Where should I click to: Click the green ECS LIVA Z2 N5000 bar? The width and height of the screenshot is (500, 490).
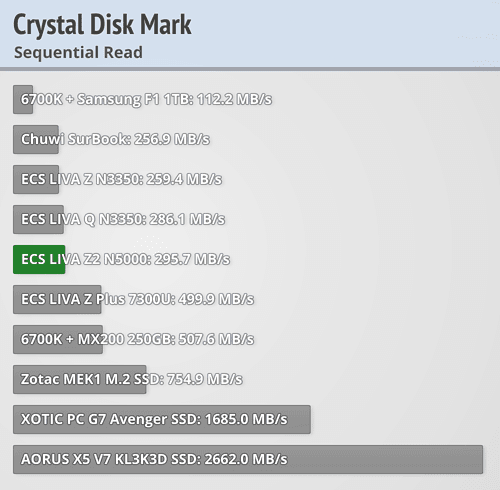[x=39, y=259]
